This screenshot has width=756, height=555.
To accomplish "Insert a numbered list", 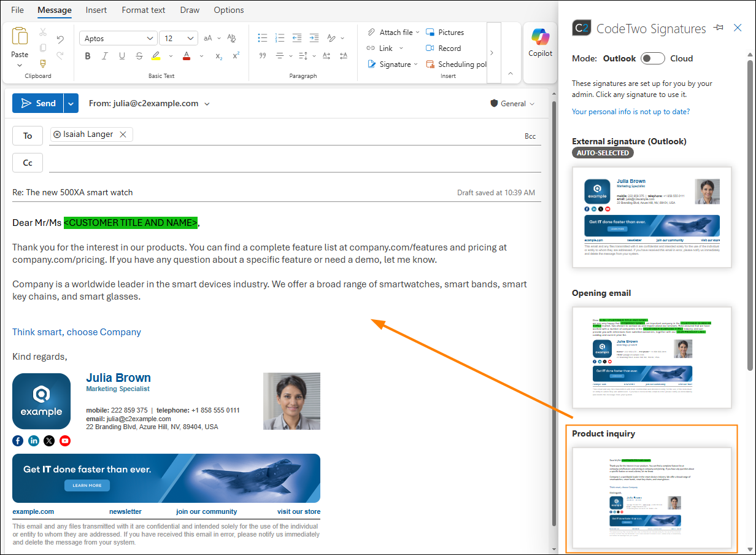I will coord(280,38).
